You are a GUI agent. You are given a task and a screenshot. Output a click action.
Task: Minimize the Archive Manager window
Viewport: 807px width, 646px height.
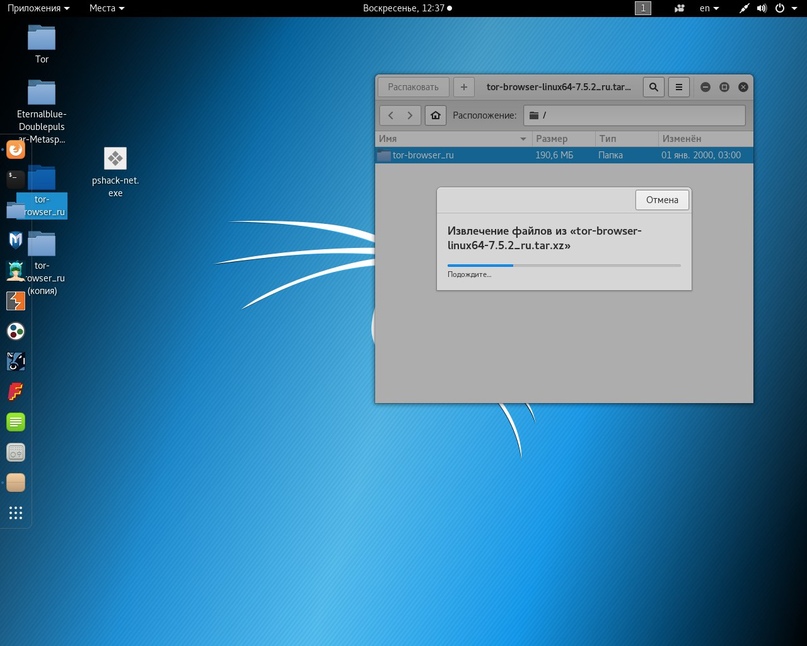706,87
